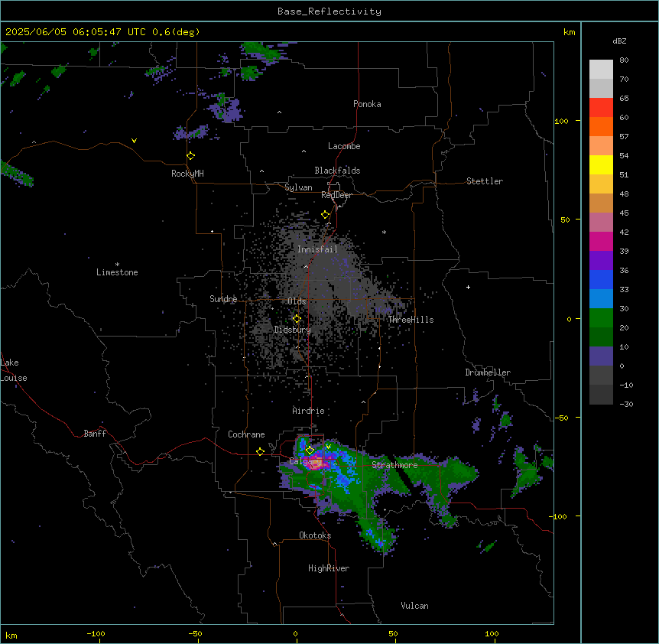
Task: Click the yellow diamond inside the Calgary storm
Action: coord(310,450)
